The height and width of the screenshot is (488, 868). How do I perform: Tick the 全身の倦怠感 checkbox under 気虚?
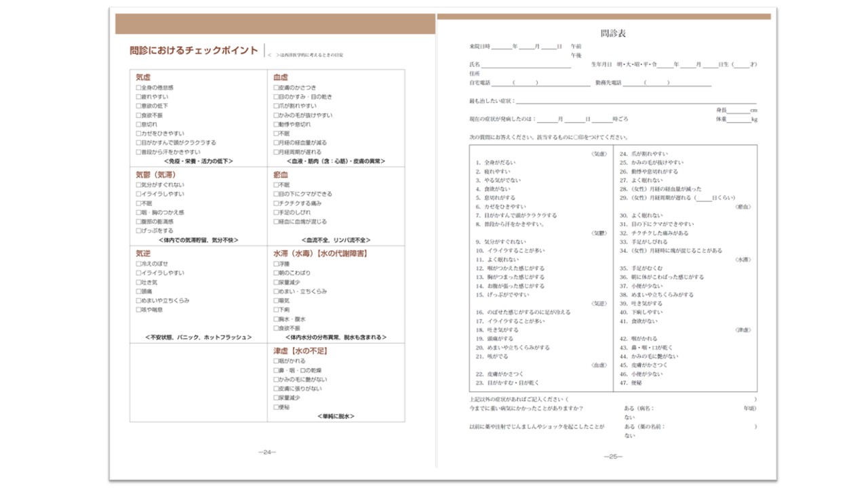138,88
